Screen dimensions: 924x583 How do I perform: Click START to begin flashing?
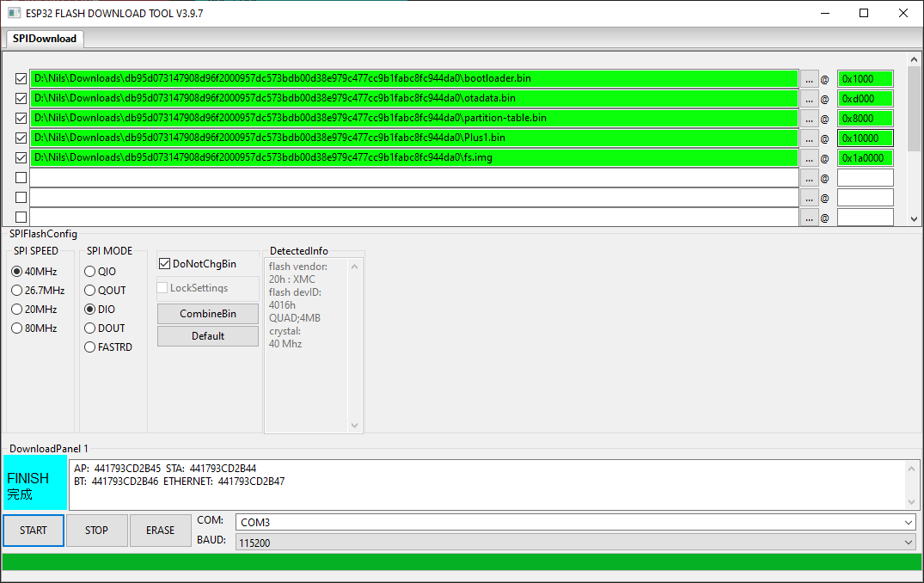coord(34,530)
